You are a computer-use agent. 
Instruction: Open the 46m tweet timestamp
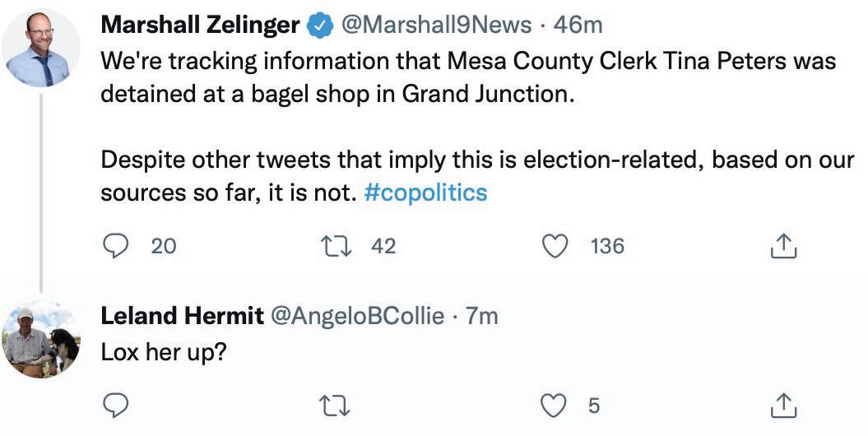[x=578, y=26]
